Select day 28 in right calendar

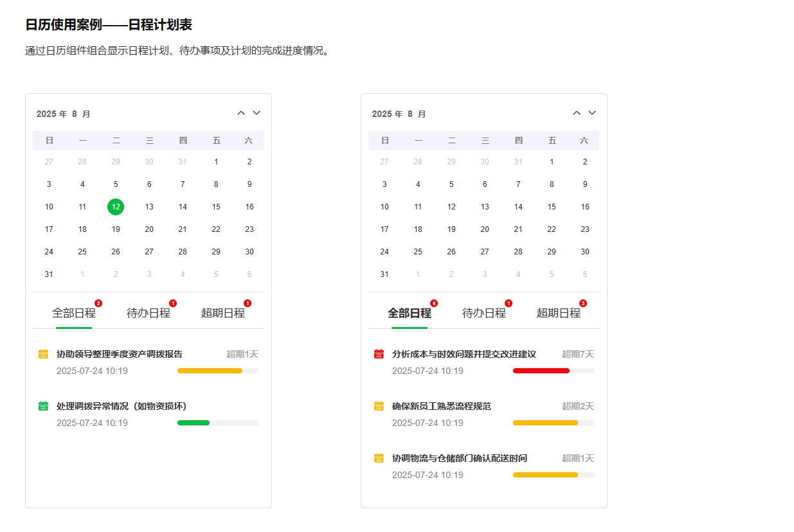click(x=518, y=252)
